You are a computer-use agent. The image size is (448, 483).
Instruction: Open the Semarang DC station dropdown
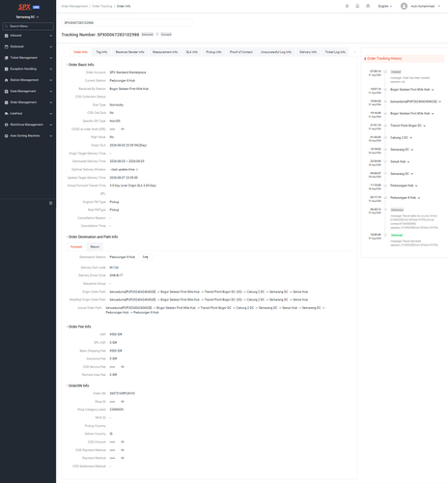pyautogui.click(x=28, y=17)
